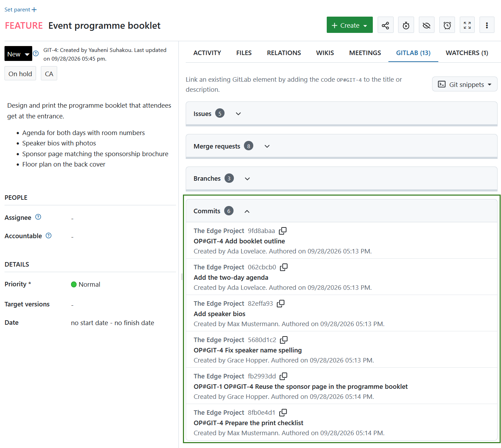Edit the empty Assignee value

tap(72, 218)
